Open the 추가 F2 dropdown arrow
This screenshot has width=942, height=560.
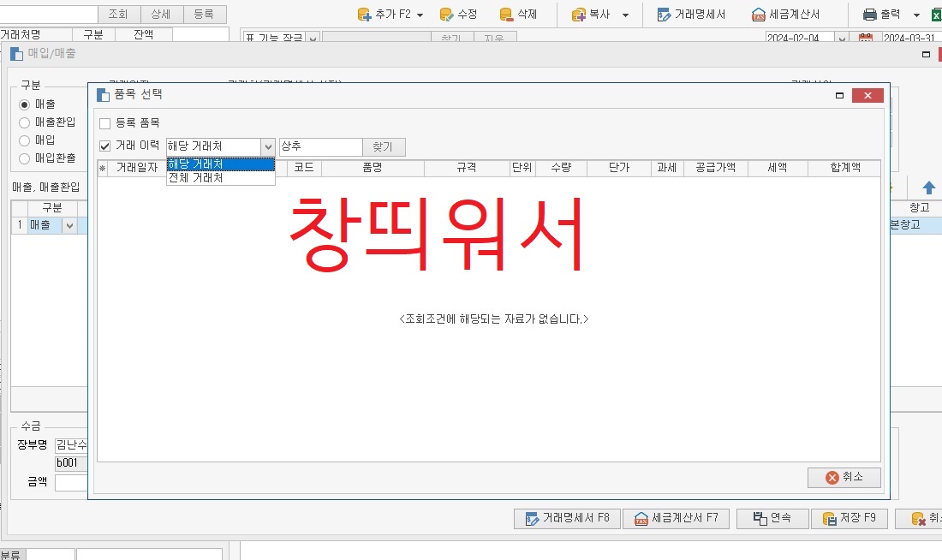tap(420, 15)
